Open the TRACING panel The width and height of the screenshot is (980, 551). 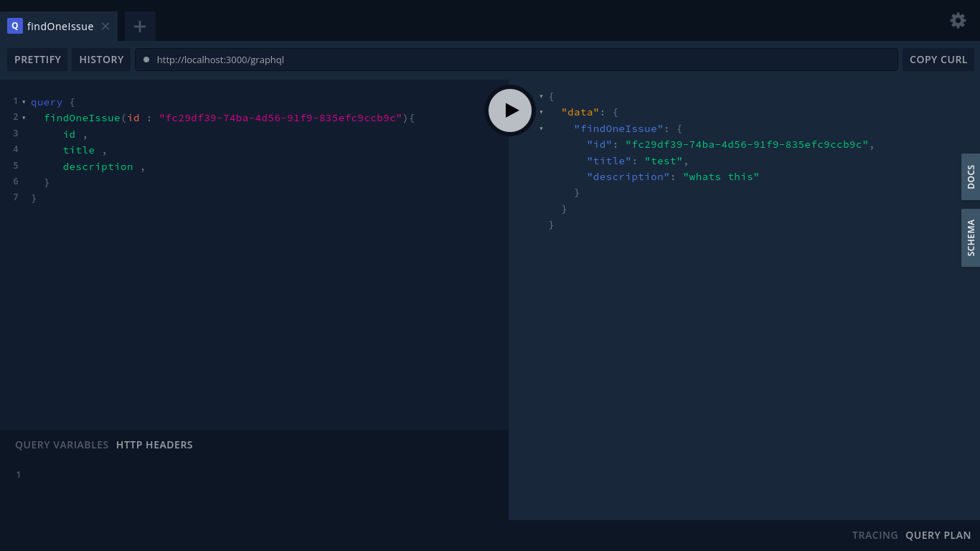[x=875, y=535]
